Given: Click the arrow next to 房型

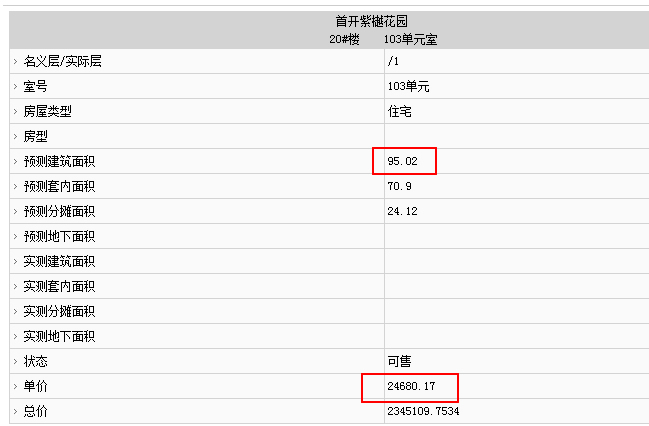Looking at the screenshot, I should pyautogui.click(x=15, y=136).
